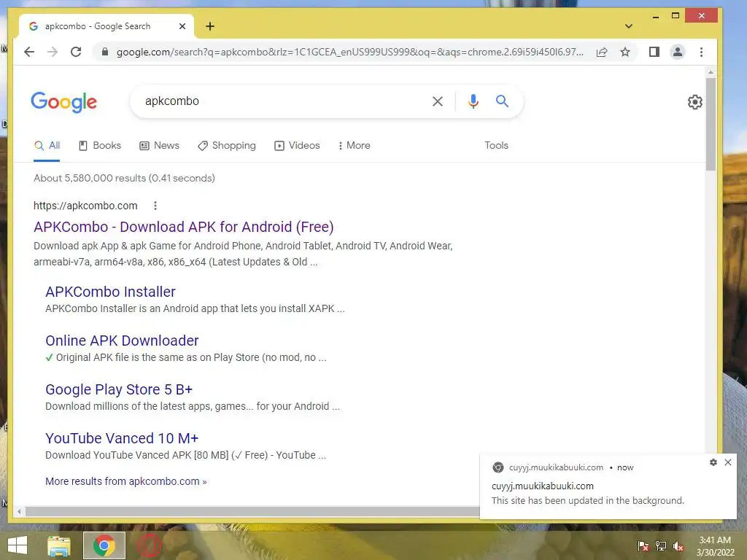Click the https://apkcombo.com result URL
The height and width of the screenshot is (560, 747).
[x=85, y=206]
